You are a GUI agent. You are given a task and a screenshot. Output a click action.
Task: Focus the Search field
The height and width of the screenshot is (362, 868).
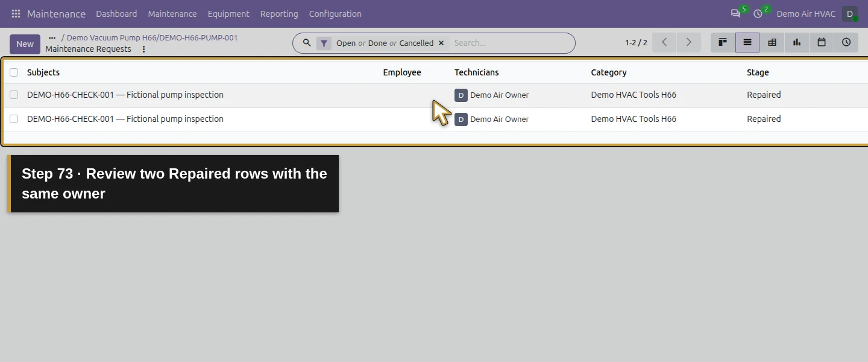coord(509,43)
